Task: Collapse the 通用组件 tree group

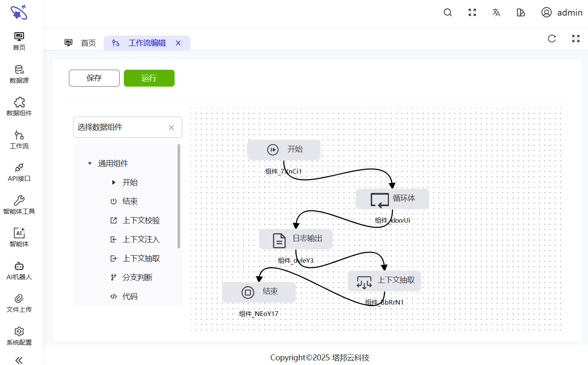Action: pos(90,163)
